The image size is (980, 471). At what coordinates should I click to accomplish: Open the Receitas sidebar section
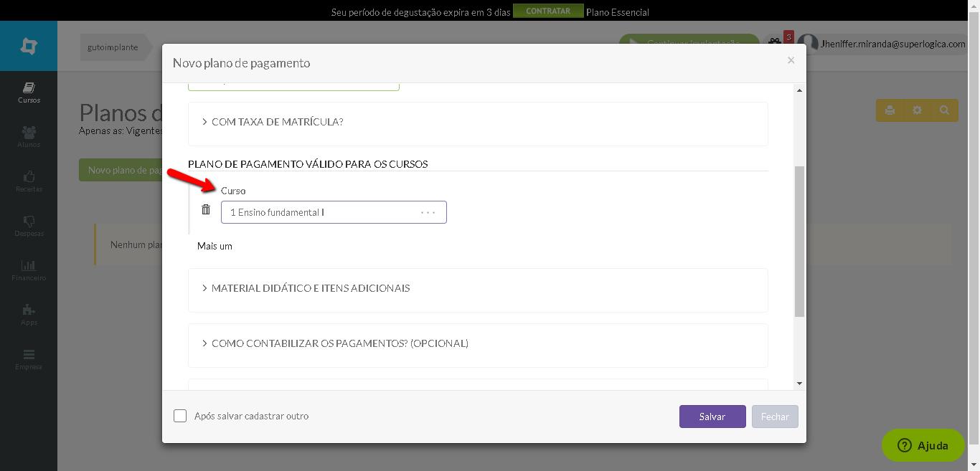point(29,181)
